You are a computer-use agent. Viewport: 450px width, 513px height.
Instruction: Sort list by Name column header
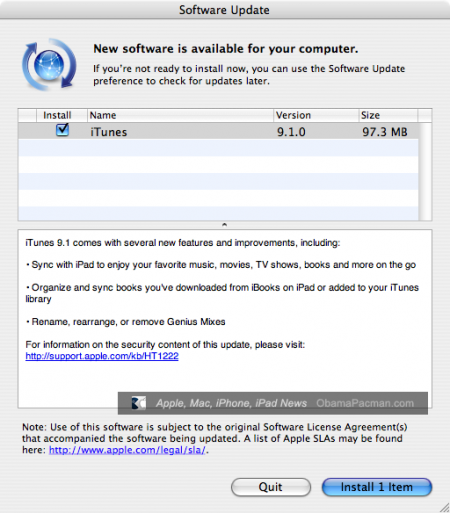(x=180, y=115)
